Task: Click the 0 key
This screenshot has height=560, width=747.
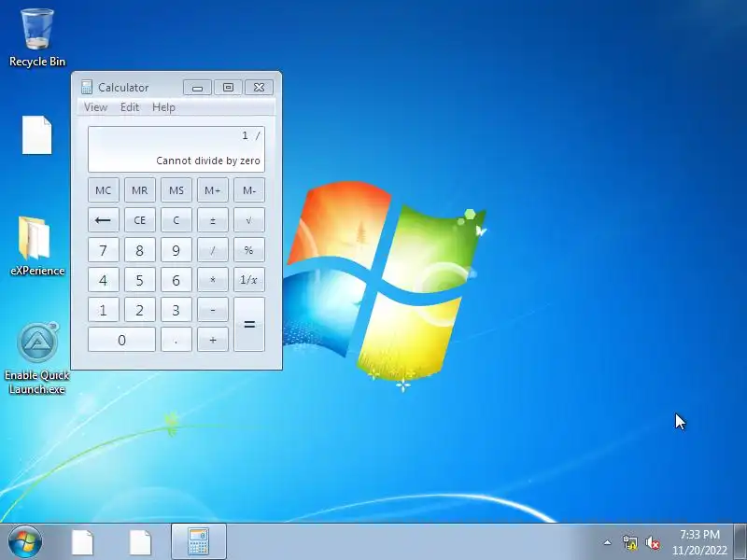Action: click(x=121, y=340)
